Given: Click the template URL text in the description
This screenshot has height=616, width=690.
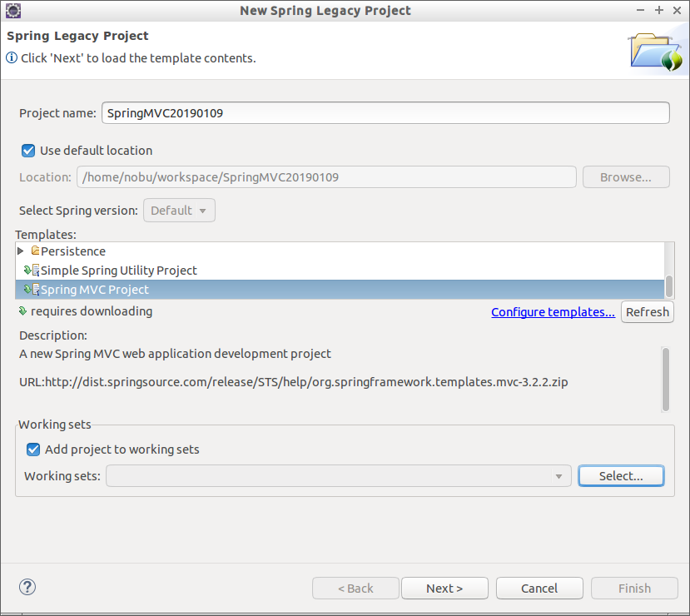Looking at the screenshot, I should click(294, 382).
